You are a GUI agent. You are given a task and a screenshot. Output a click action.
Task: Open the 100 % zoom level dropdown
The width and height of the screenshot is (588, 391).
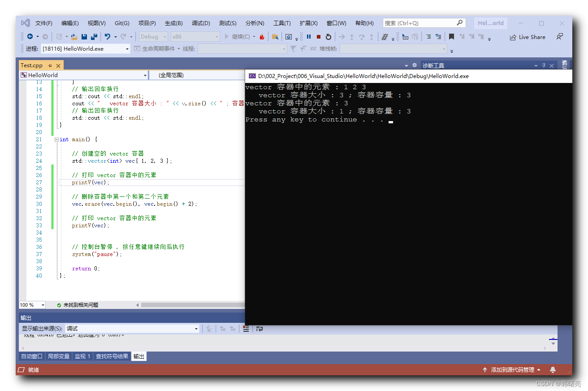pyautogui.click(x=32, y=305)
